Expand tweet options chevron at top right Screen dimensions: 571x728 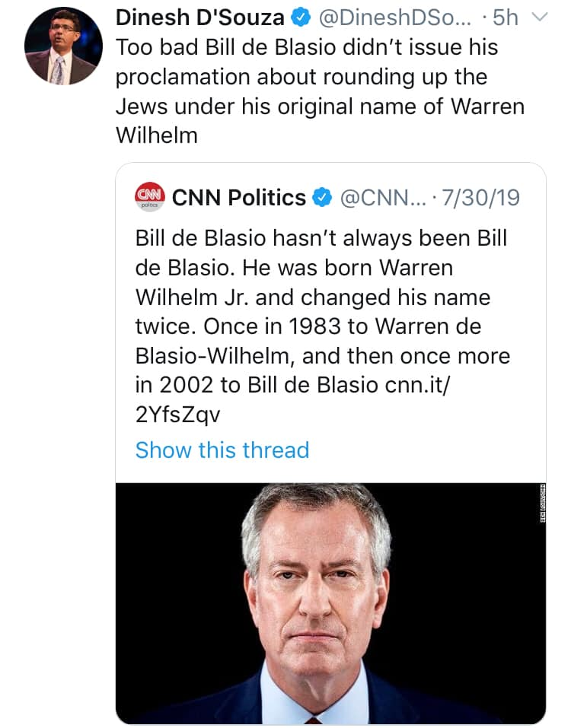pyautogui.click(x=539, y=16)
